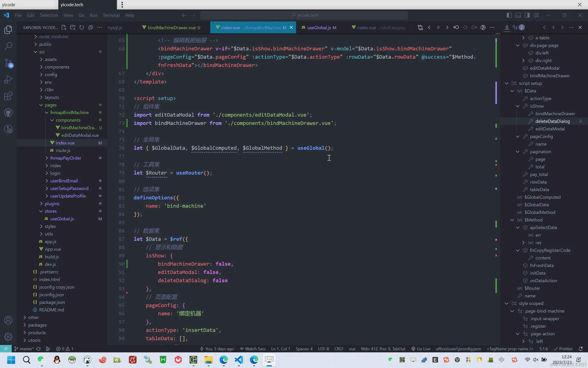Start Go Live server
This screenshot has width=588, height=368.
[421, 349]
